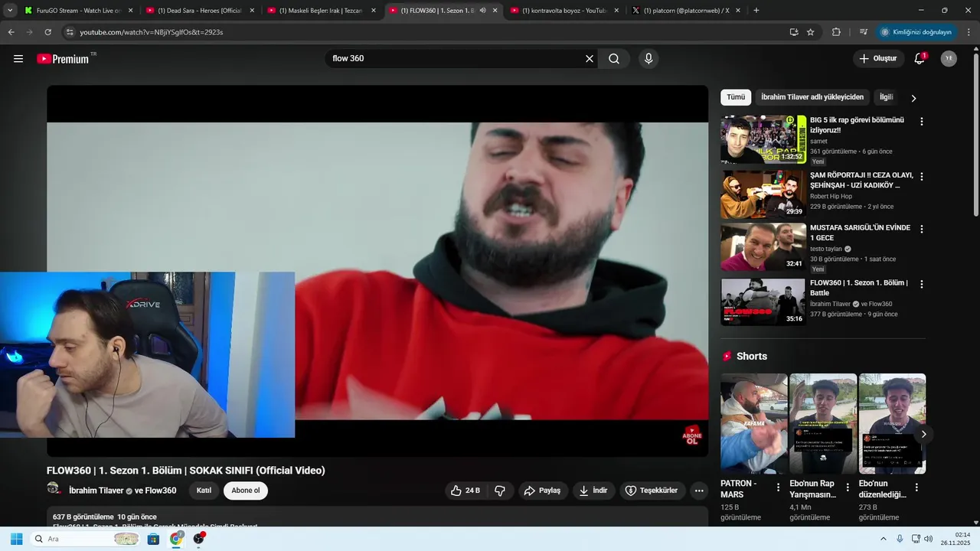
Task: Switch to the platcorn X tab
Action: click(x=686, y=11)
